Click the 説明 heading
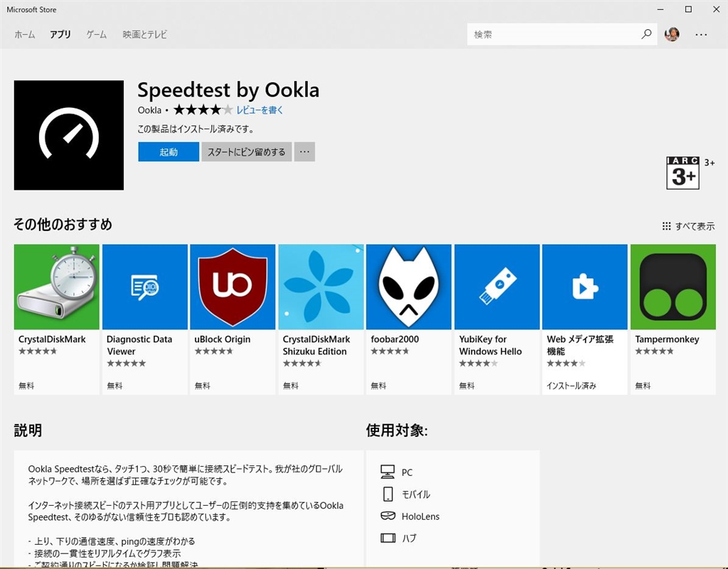 click(x=28, y=430)
